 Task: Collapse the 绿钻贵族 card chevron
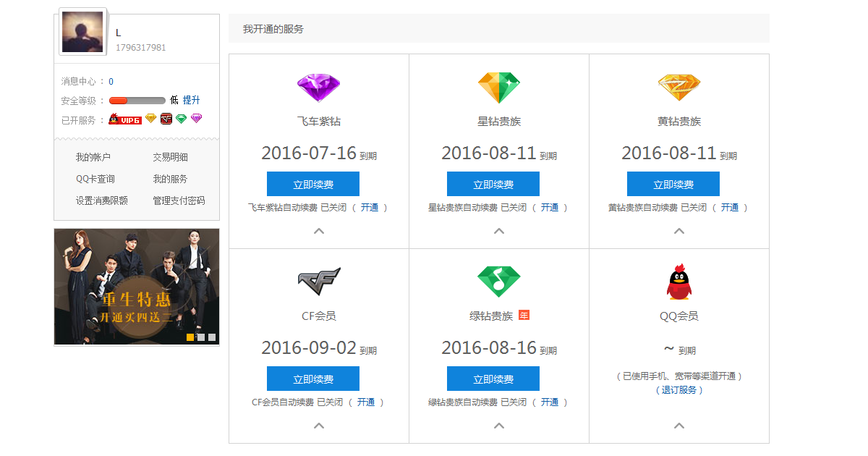pos(499,426)
